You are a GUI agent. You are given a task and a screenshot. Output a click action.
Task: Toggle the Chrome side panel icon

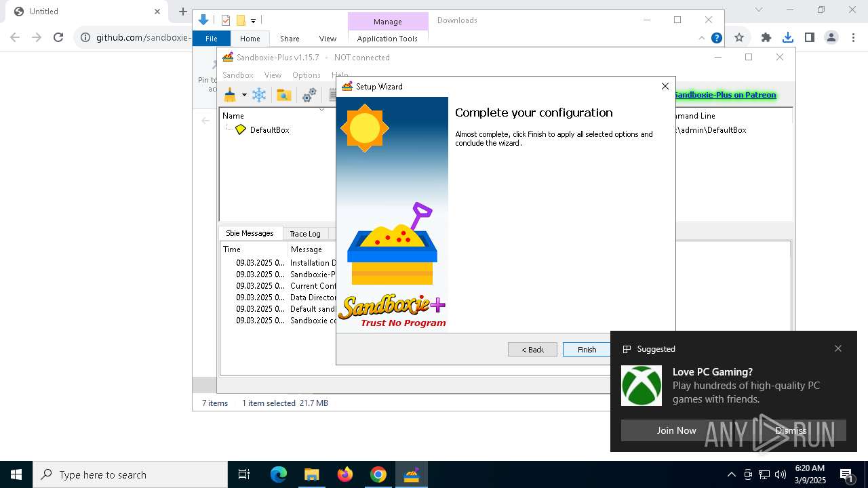(x=809, y=37)
